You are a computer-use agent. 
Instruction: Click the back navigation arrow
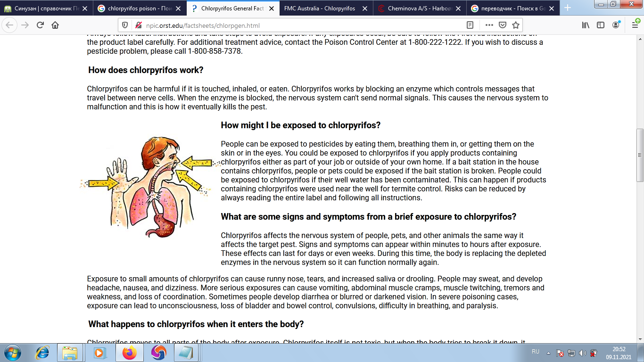[x=10, y=25]
